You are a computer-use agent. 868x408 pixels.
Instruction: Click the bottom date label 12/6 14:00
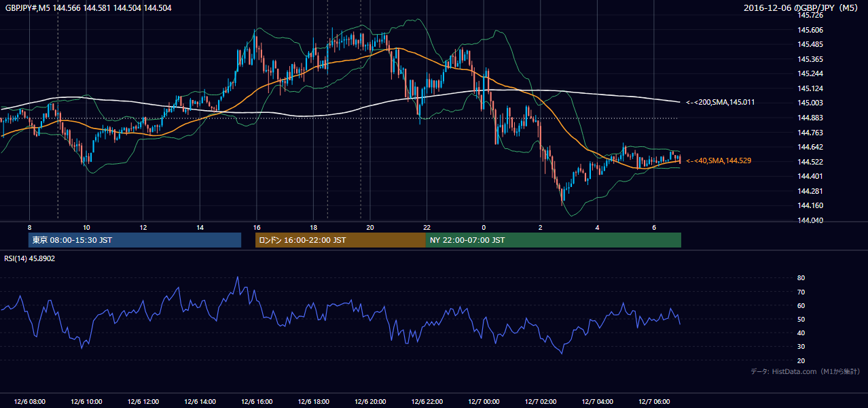[200, 401]
